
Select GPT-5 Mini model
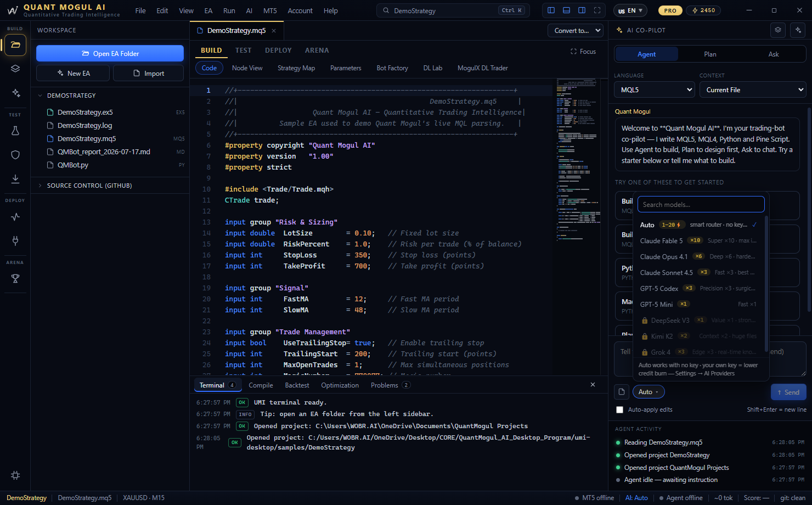tap(698, 304)
